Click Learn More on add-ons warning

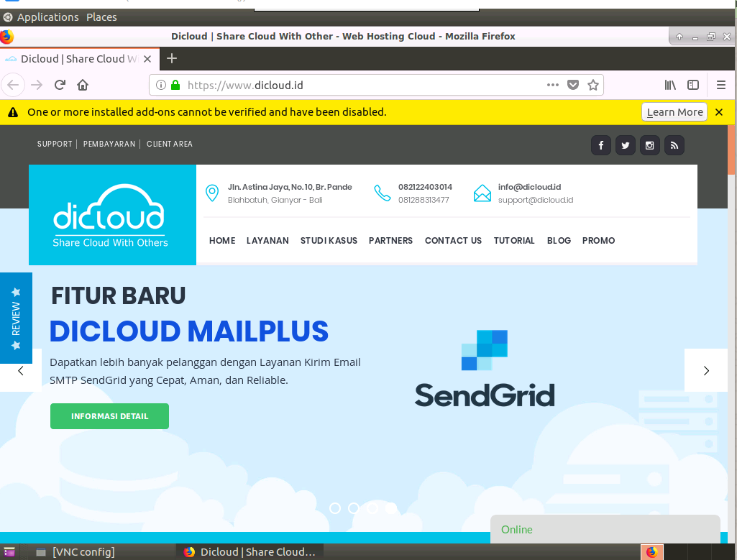[674, 112]
